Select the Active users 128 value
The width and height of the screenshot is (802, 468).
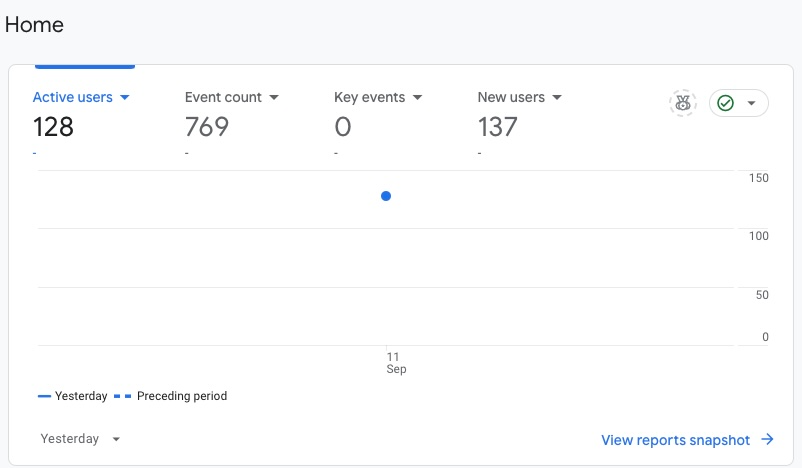coord(53,127)
